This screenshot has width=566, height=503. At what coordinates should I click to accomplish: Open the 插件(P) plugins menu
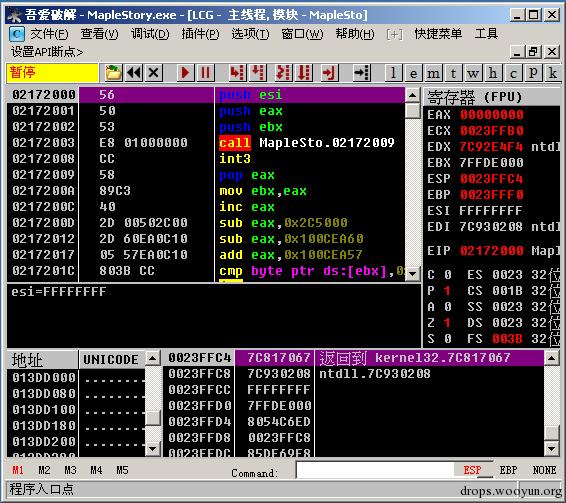(x=200, y=34)
